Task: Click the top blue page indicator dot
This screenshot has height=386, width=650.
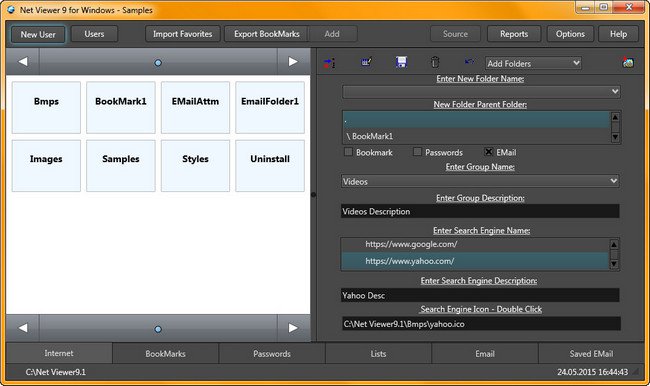Action: coord(158,63)
